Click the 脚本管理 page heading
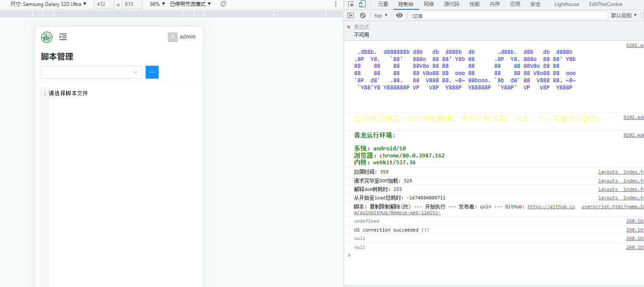 click(x=57, y=57)
